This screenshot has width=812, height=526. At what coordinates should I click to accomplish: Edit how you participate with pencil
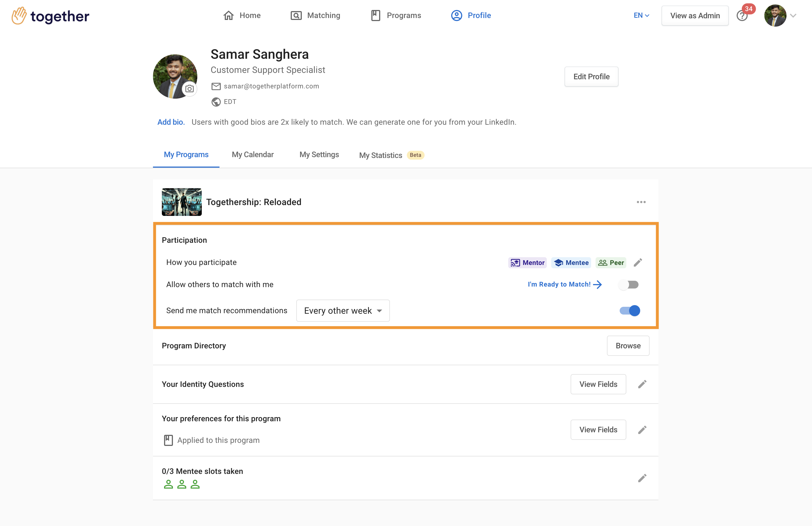point(638,263)
